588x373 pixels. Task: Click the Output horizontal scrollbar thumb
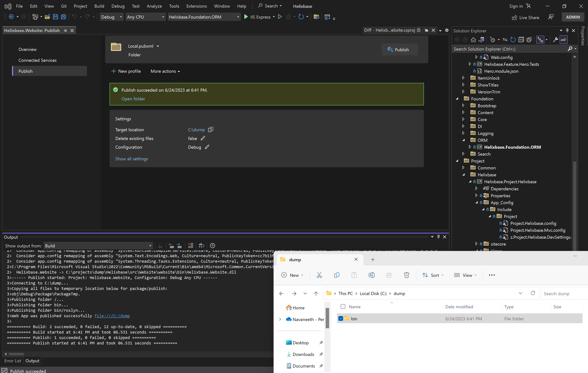pos(16,354)
